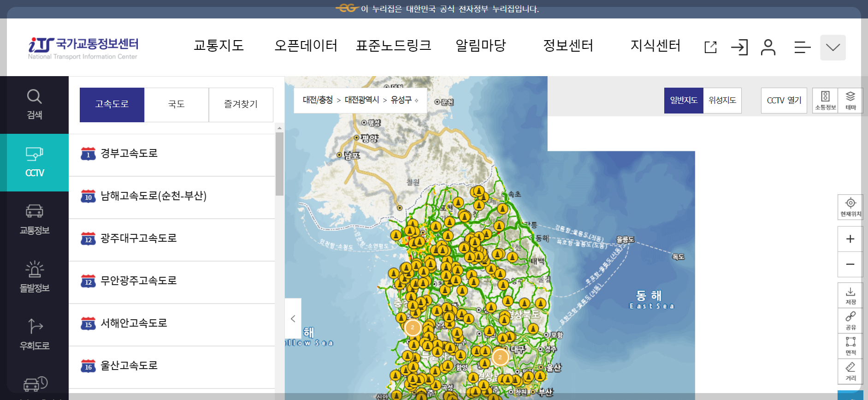Click the 국가교통정보센터 logo
868x400 pixels.
coord(83,48)
